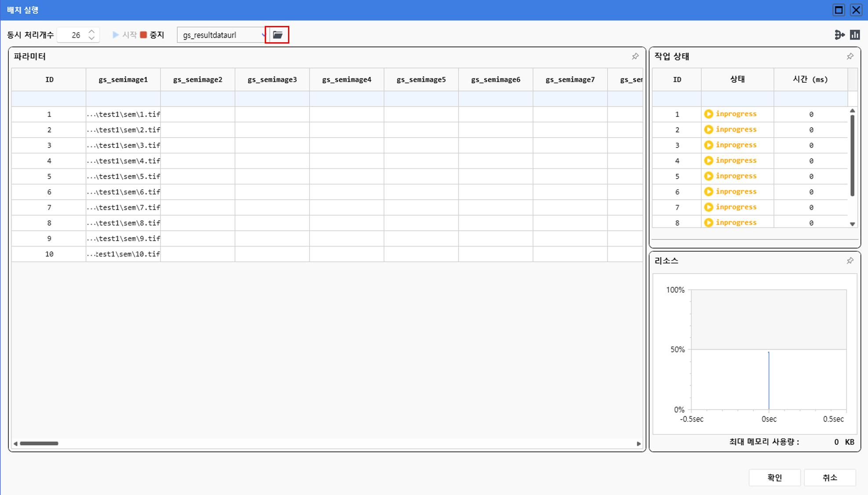Pin the 파라미터 panel
The height and width of the screenshot is (495, 868).
coord(635,56)
